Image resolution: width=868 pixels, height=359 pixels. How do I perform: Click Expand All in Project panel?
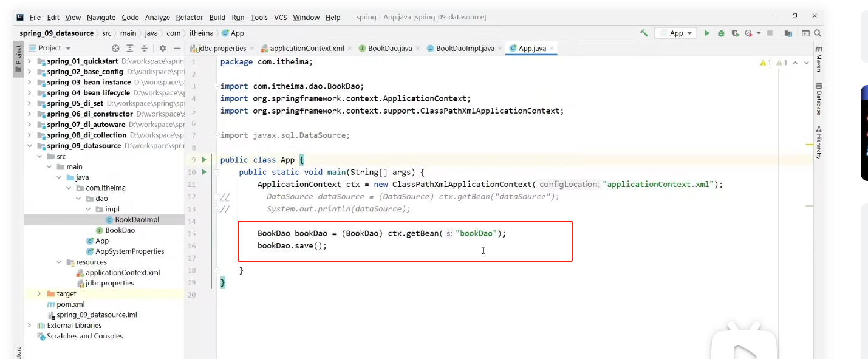(130, 48)
